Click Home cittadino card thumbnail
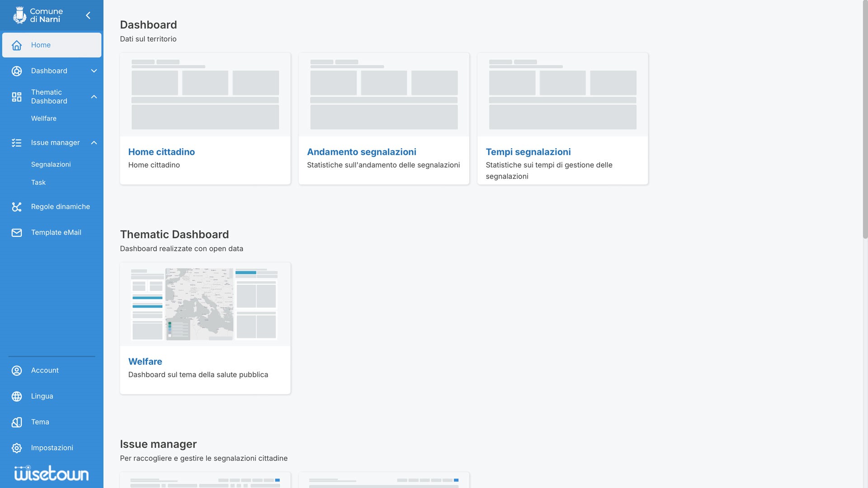 pos(205,95)
